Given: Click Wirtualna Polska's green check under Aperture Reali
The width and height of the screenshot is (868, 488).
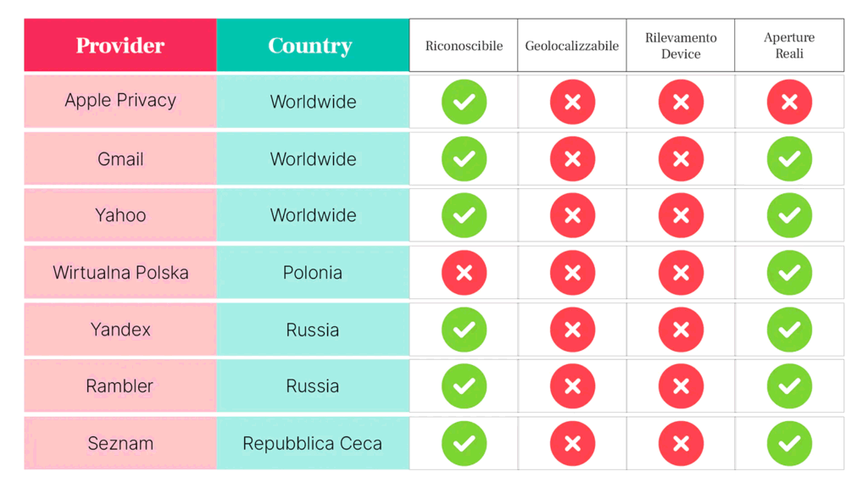Looking at the screenshot, I should (789, 273).
